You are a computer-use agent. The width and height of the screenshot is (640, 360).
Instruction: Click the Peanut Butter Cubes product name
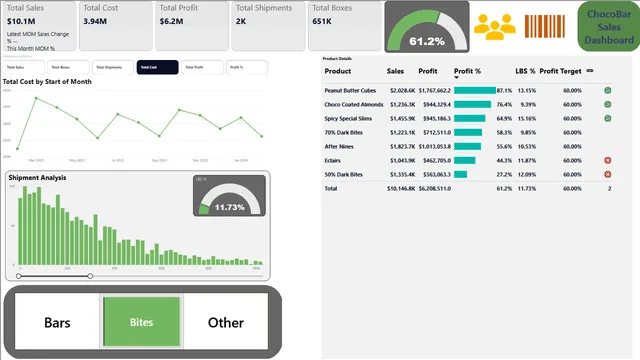350,91
